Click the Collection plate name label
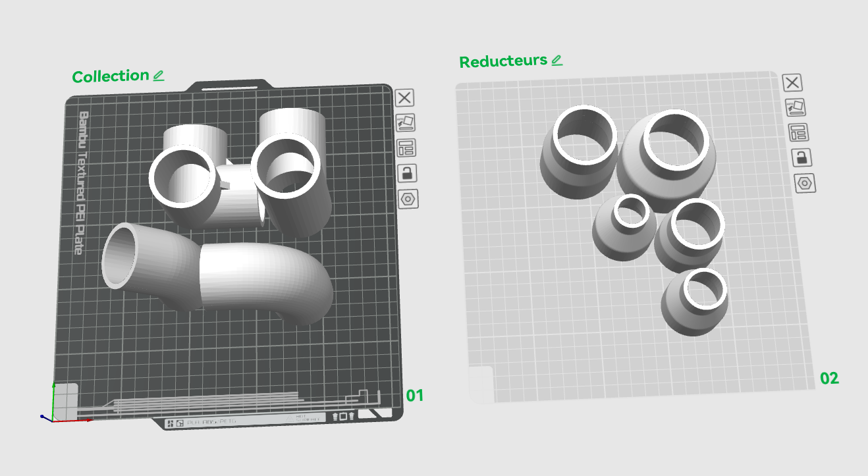The image size is (868, 476). tap(111, 76)
